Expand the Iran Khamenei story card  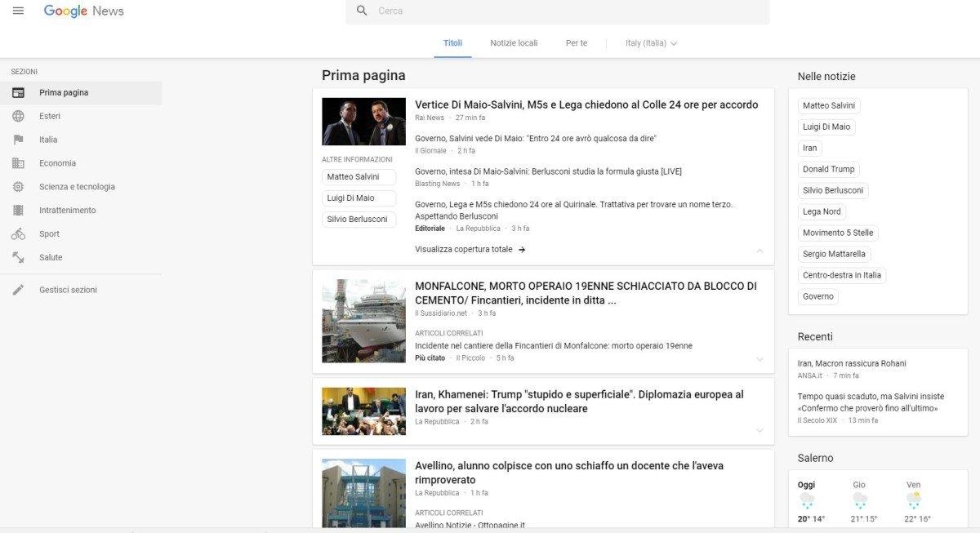pyautogui.click(x=759, y=430)
